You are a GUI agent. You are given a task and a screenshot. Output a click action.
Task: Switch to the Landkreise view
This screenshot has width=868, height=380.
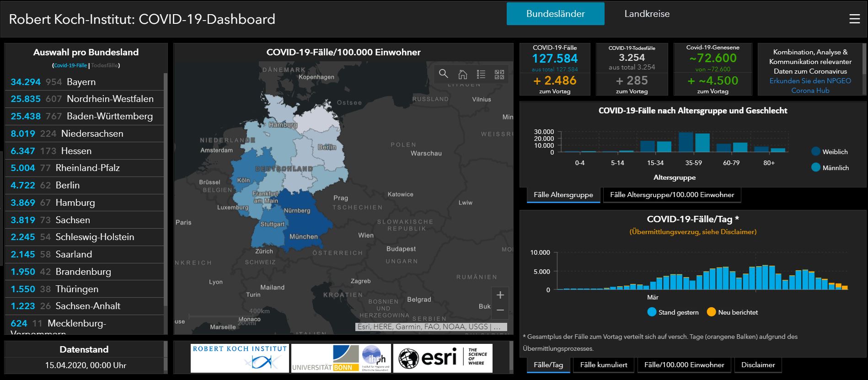[647, 14]
